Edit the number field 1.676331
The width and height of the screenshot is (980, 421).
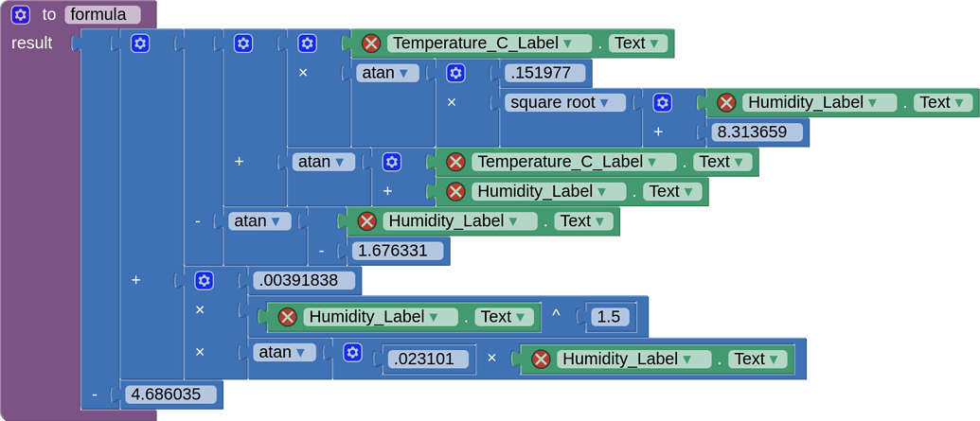pos(398,251)
